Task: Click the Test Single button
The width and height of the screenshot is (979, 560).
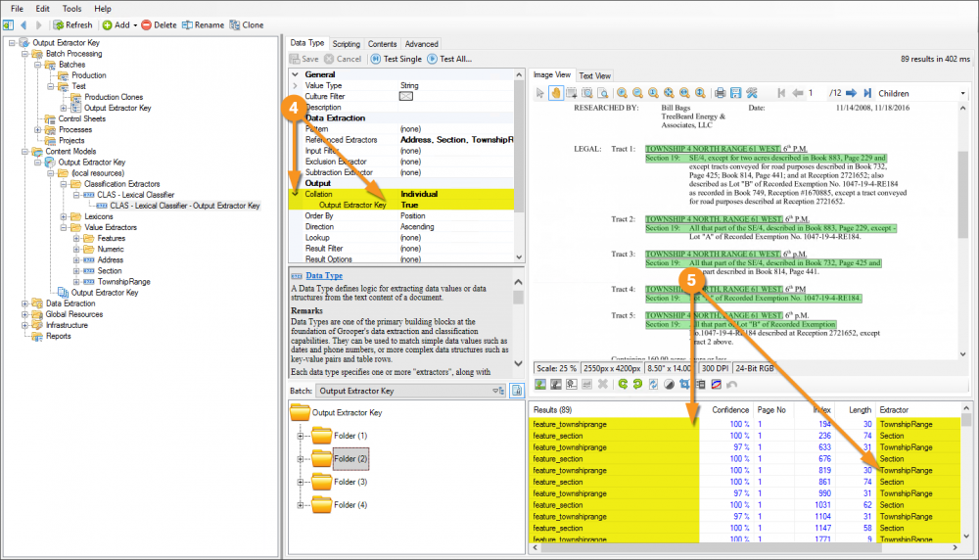Action: point(396,59)
